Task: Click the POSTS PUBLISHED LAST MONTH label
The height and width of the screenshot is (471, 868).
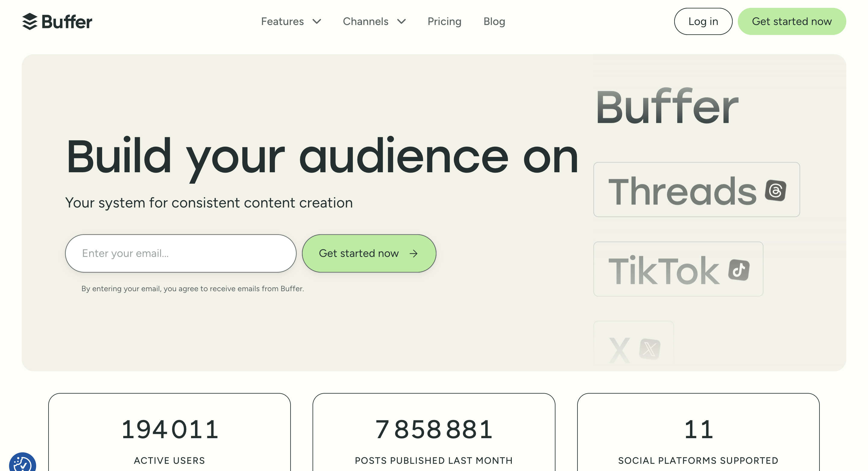Action: coord(434,460)
